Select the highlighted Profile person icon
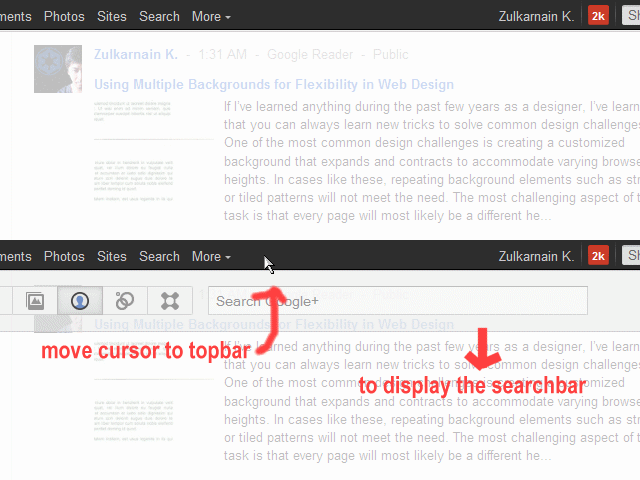The image size is (640, 480). pos(80,301)
